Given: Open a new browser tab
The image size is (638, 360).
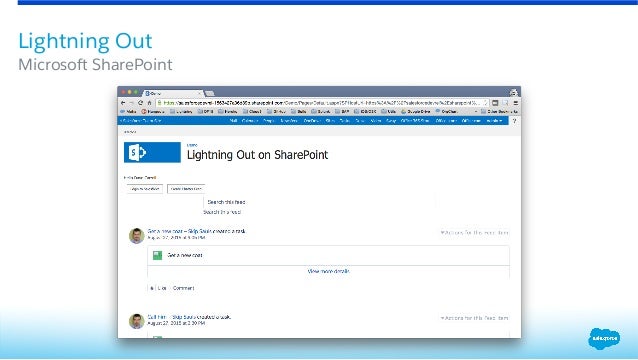Looking at the screenshot, I should (210, 94).
